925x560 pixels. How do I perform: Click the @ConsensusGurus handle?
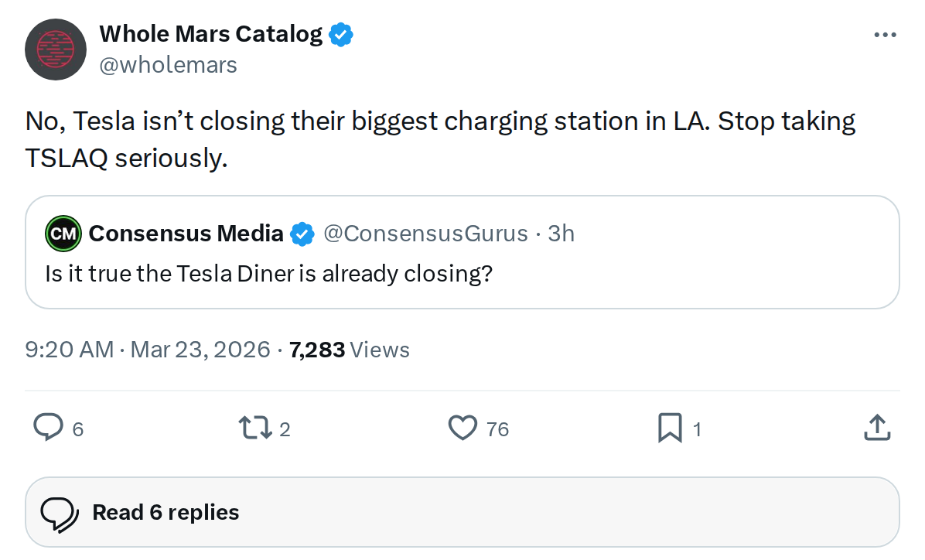click(428, 233)
